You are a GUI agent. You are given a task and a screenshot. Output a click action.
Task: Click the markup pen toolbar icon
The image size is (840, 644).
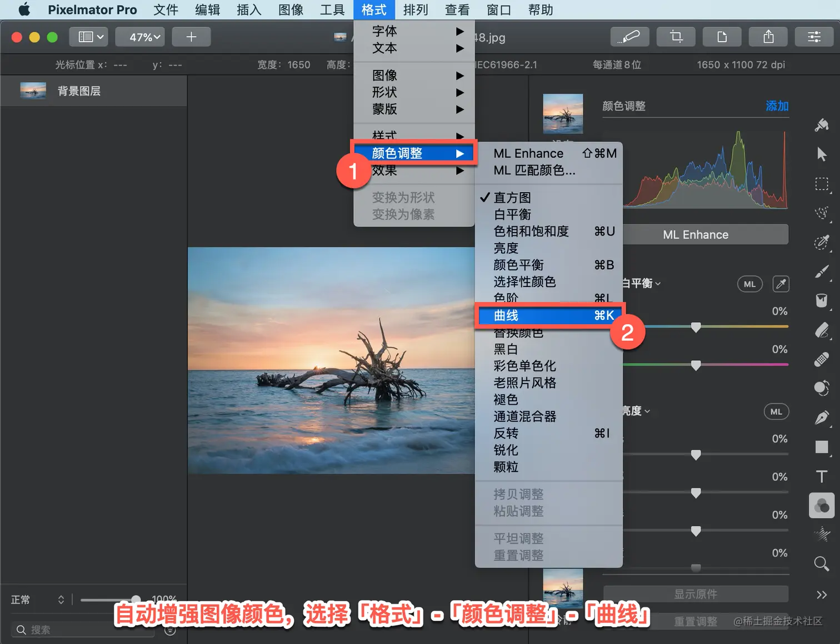629,37
